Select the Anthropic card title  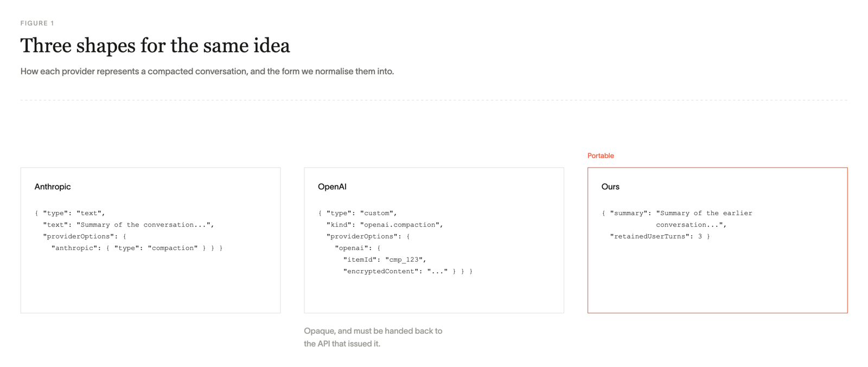[53, 186]
